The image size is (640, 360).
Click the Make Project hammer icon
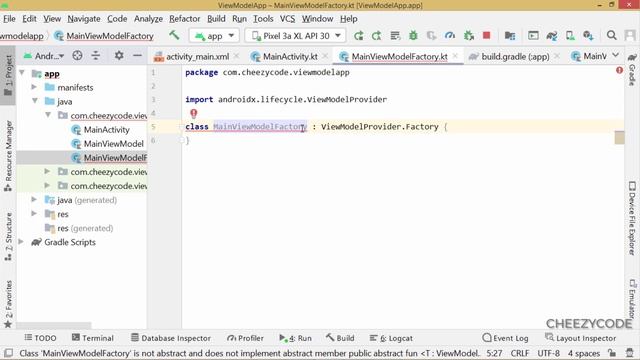174,36
